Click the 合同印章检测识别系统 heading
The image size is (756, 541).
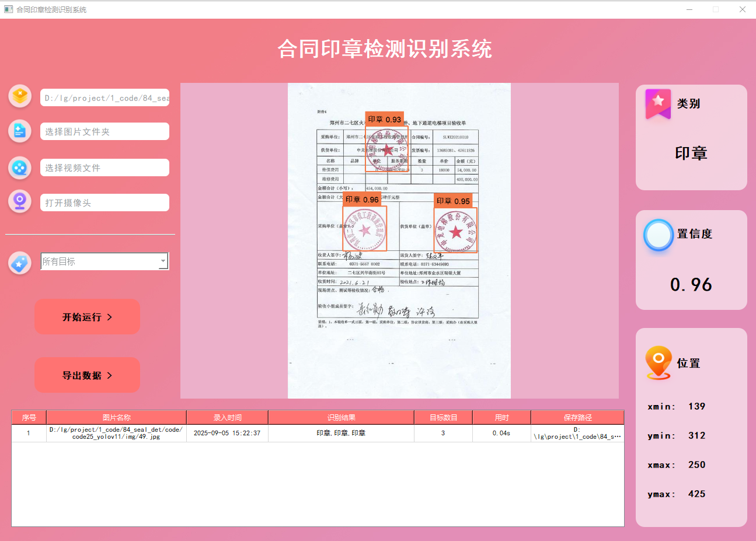[385, 49]
